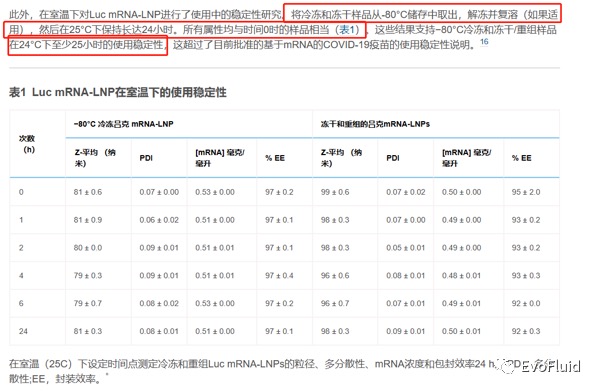This screenshot has height=391, width=600.
Task: Click the cell value 81 ± 0.6
Action: coord(88,192)
